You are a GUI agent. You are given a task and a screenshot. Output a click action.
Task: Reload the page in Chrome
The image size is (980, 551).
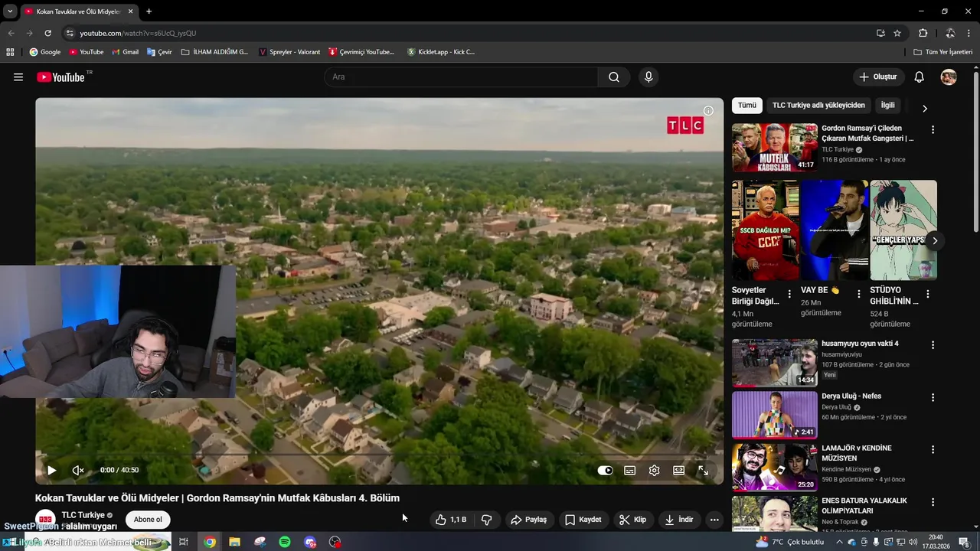pyautogui.click(x=47, y=33)
